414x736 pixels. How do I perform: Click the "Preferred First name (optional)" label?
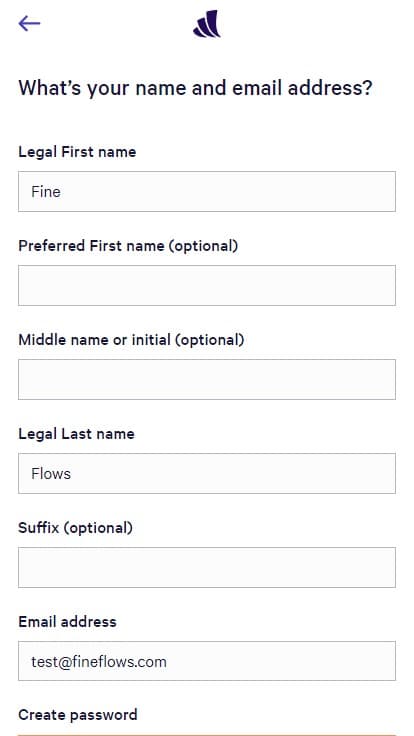(128, 246)
